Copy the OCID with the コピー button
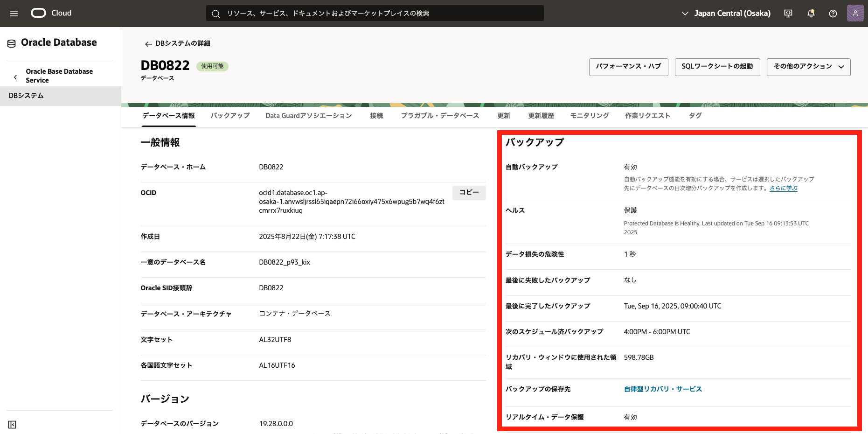Viewport: 868px width, 434px height. point(469,193)
